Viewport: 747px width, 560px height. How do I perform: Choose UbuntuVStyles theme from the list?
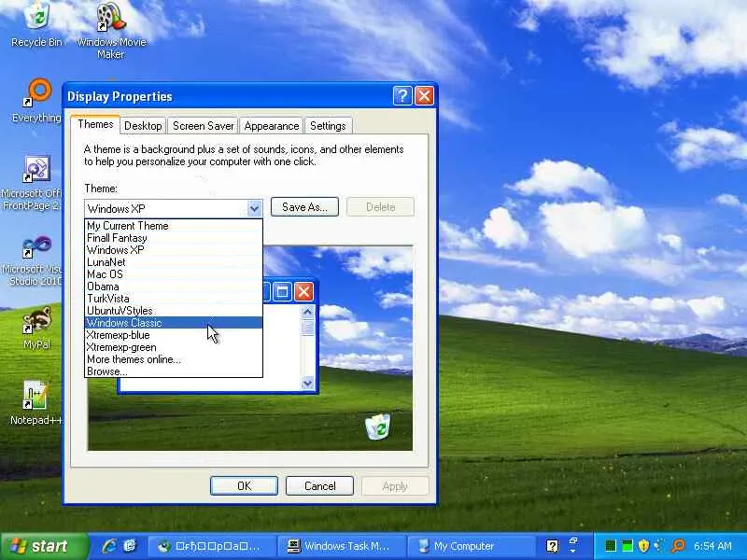pyautogui.click(x=174, y=311)
